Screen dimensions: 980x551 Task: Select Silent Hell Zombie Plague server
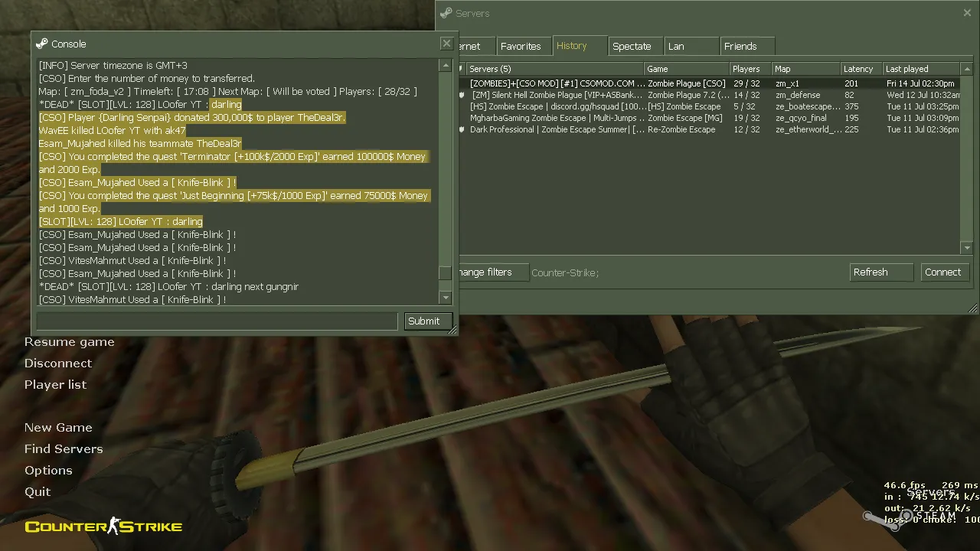point(710,95)
